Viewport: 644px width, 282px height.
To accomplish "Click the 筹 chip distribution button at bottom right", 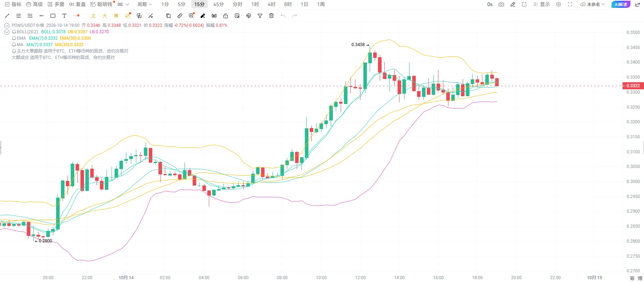I will (632, 278).
